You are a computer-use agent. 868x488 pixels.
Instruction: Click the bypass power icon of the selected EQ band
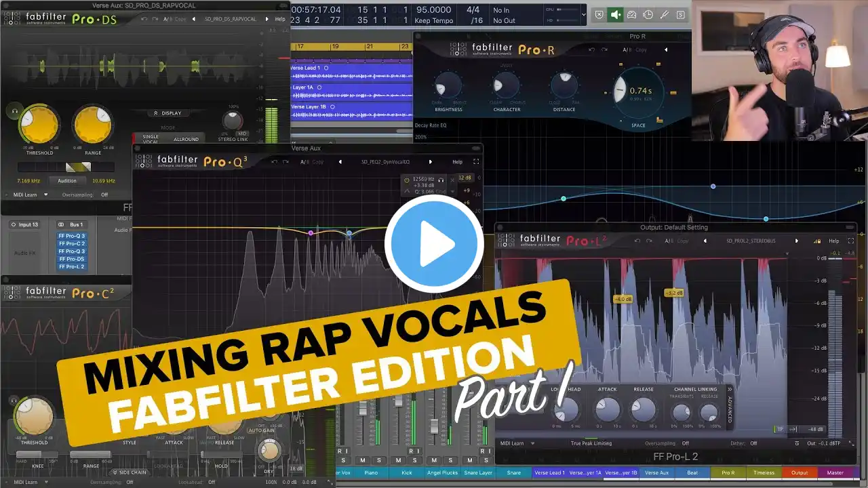pos(406,180)
